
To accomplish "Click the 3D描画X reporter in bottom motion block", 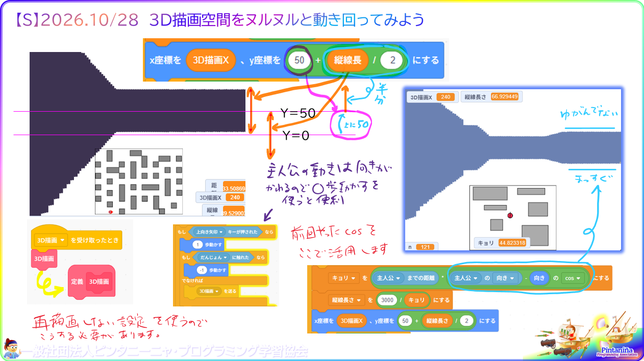I will pos(352,321).
